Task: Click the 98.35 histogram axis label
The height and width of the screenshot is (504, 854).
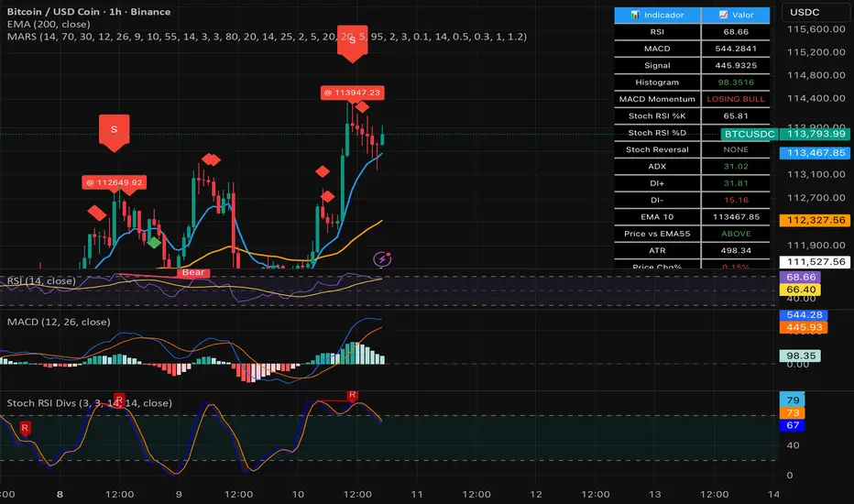Action: tap(801, 356)
